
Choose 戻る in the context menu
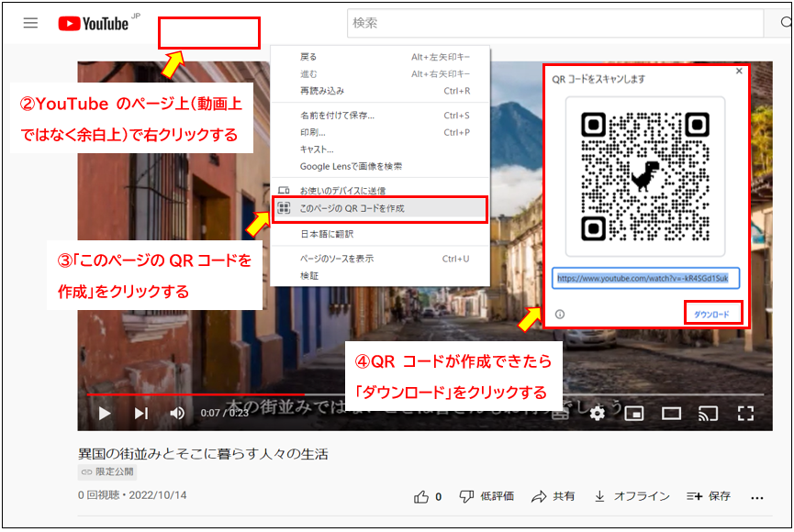381,57
